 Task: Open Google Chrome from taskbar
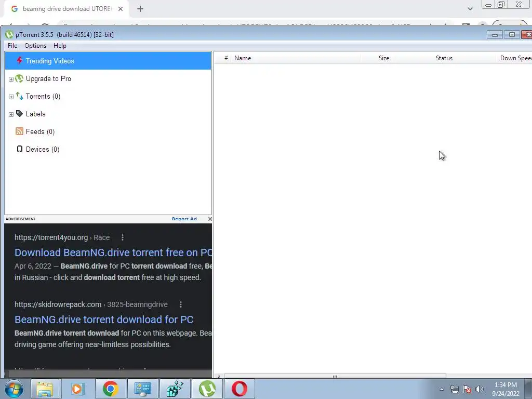pyautogui.click(x=110, y=389)
